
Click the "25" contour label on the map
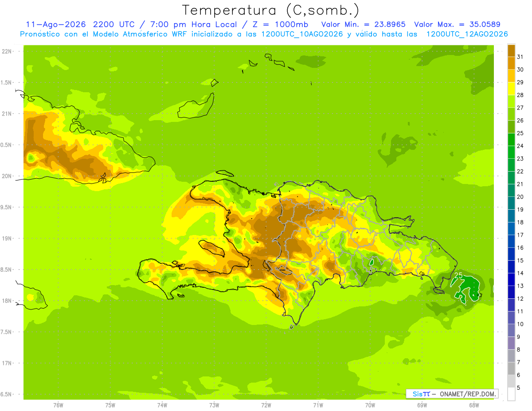click(x=458, y=275)
